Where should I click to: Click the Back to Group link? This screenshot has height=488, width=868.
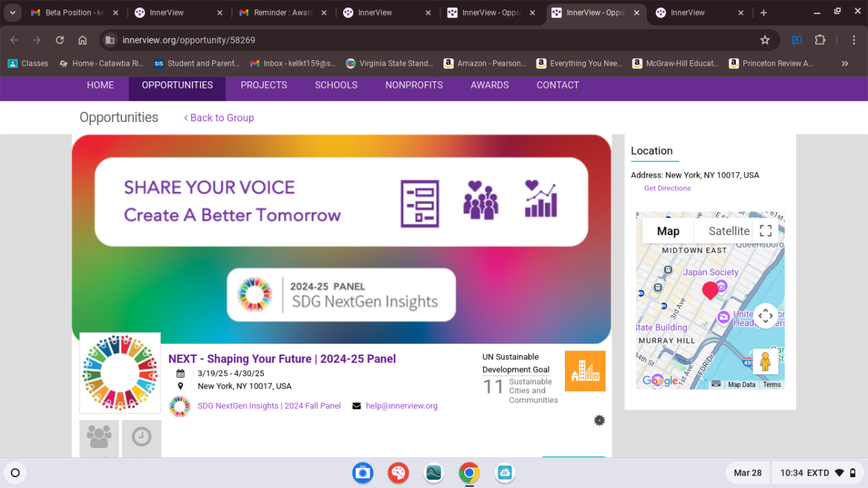[219, 118]
